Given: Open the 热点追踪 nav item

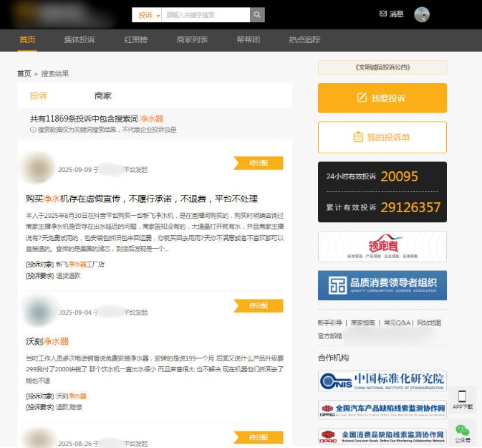Looking at the screenshot, I should point(304,39).
